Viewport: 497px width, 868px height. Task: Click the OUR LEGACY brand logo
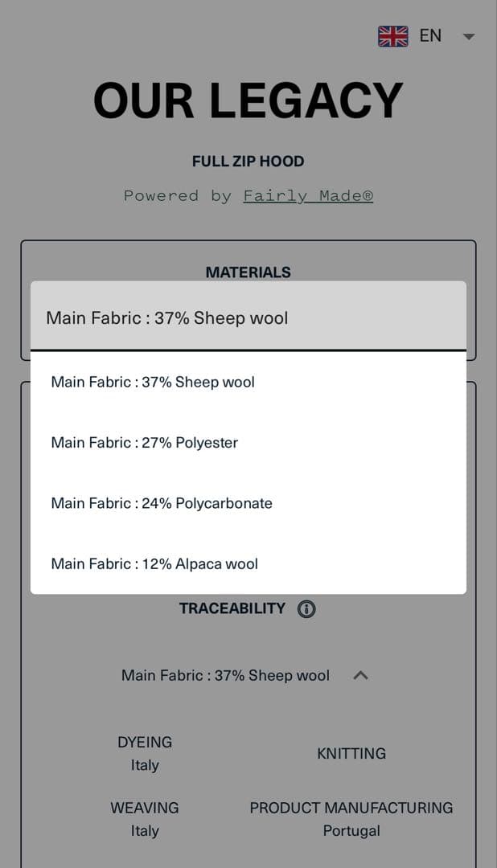tap(249, 101)
